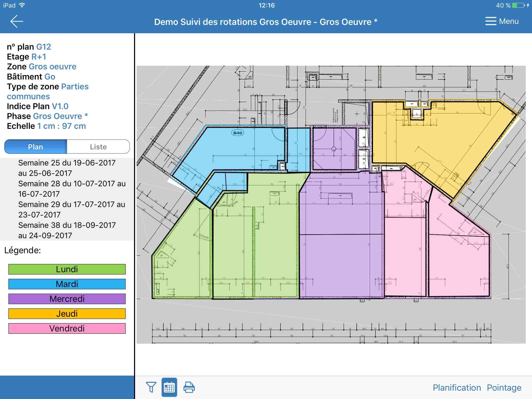Click the blue Mardi legend swatch
532x399 pixels.
(x=67, y=284)
